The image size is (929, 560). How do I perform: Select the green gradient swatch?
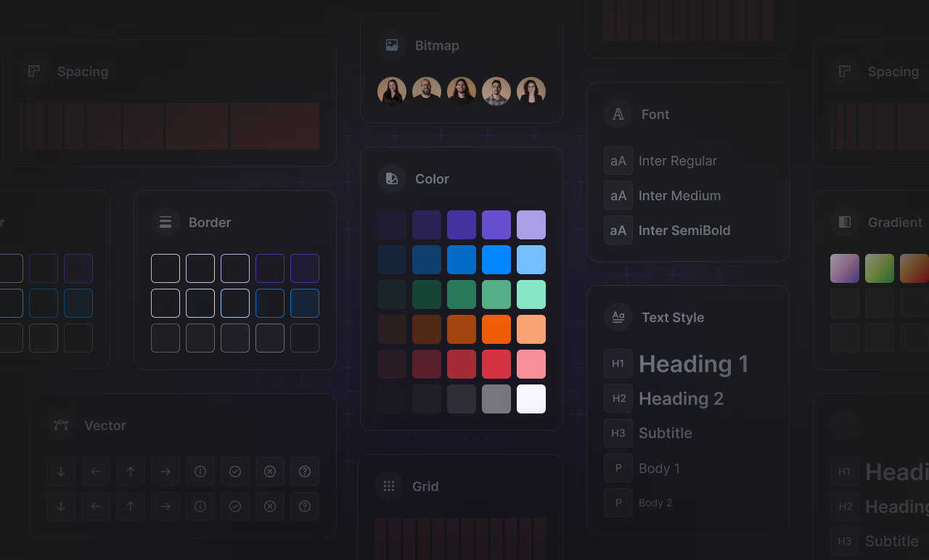click(x=880, y=268)
